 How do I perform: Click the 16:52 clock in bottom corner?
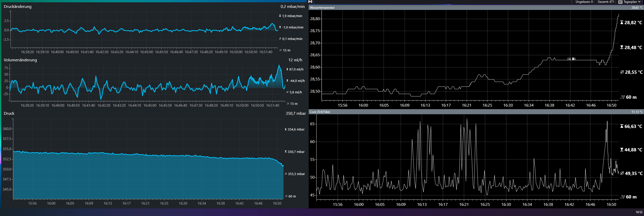tap(639, 212)
